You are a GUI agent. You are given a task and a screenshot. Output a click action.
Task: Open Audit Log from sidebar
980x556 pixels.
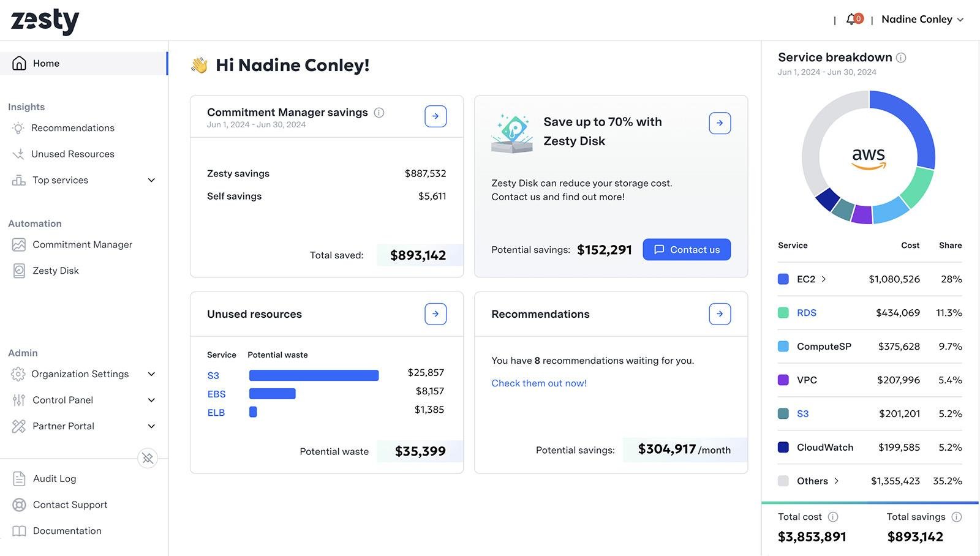pos(55,479)
